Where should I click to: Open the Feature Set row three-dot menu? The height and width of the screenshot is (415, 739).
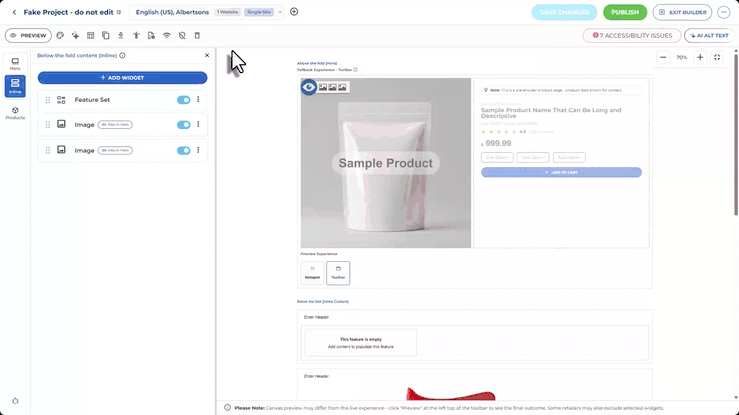[x=198, y=99]
